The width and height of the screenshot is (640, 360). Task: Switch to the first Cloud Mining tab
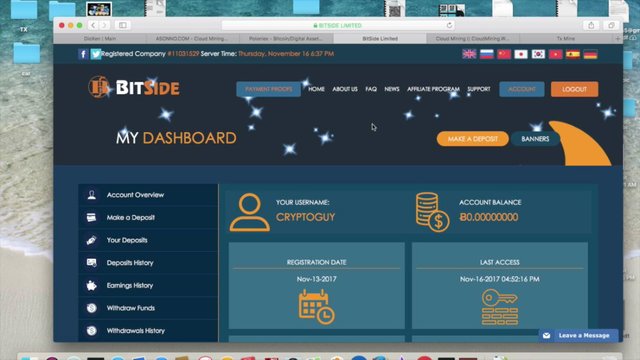click(192, 38)
